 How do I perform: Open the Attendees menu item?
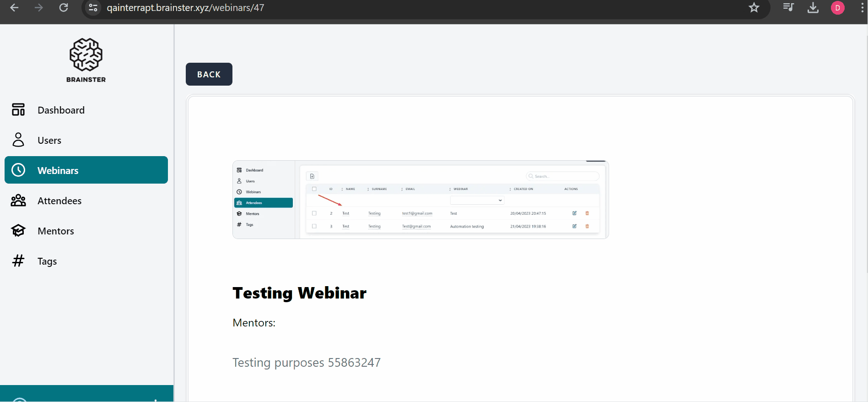point(59,201)
